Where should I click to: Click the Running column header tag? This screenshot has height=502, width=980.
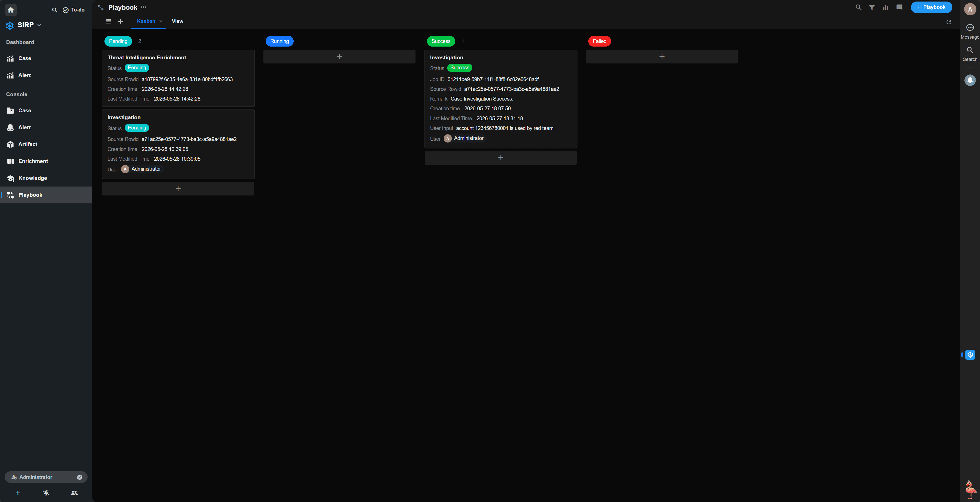coord(280,41)
